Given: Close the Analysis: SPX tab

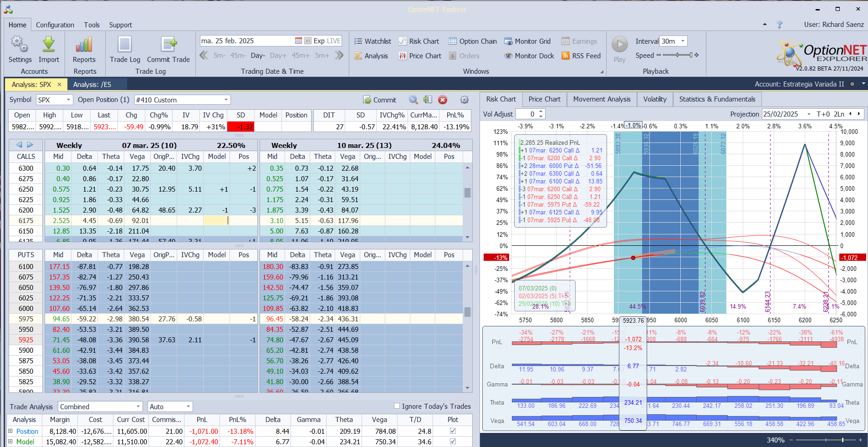Looking at the screenshot, I should (x=59, y=84).
